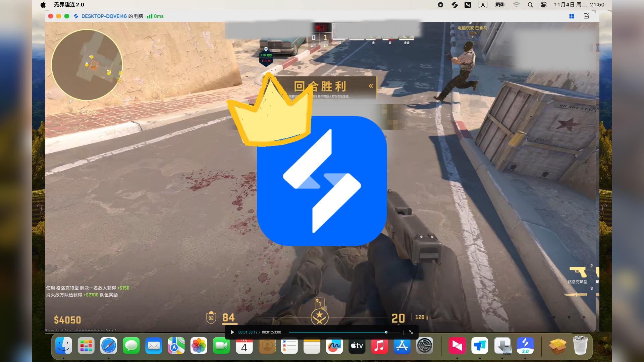Click the screen recording icon in the menu bar
This screenshot has width=644, height=362.
(440, 5)
